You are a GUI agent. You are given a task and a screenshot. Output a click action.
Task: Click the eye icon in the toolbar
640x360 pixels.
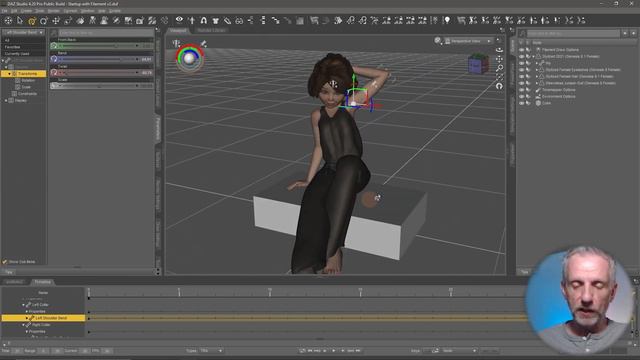[x=179, y=20]
